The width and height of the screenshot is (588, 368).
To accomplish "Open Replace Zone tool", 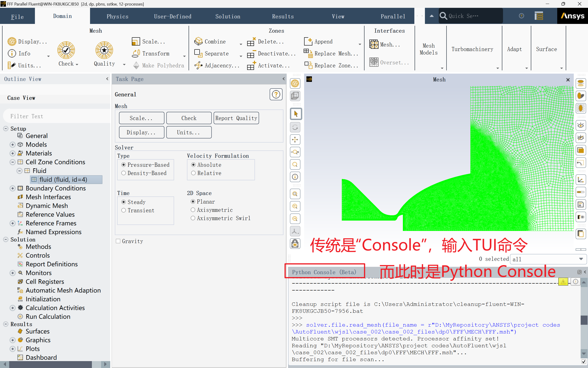I will point(308,66).
